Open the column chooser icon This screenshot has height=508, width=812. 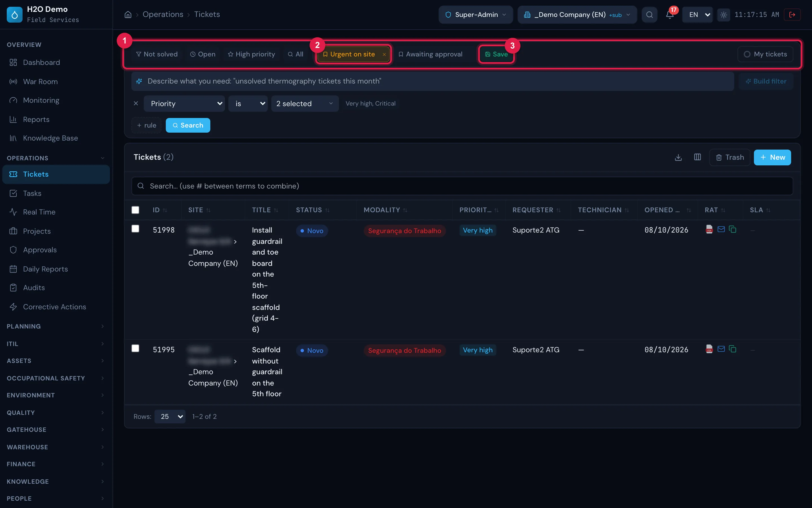click(697, 157)
